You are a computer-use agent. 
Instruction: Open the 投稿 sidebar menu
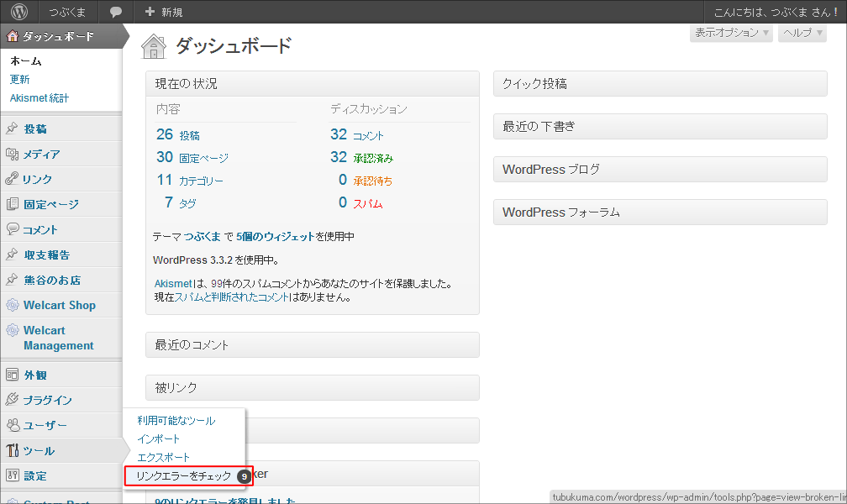[x=61, y=129]
